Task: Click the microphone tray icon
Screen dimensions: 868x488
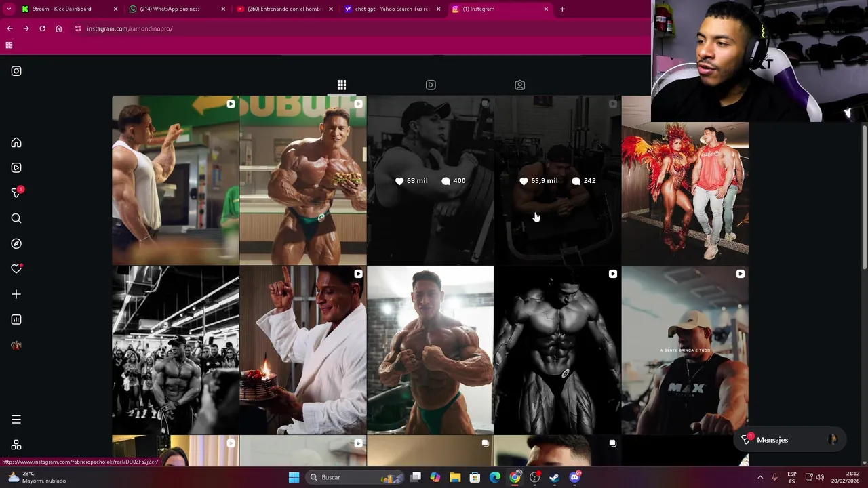Action: pos(774,477)
